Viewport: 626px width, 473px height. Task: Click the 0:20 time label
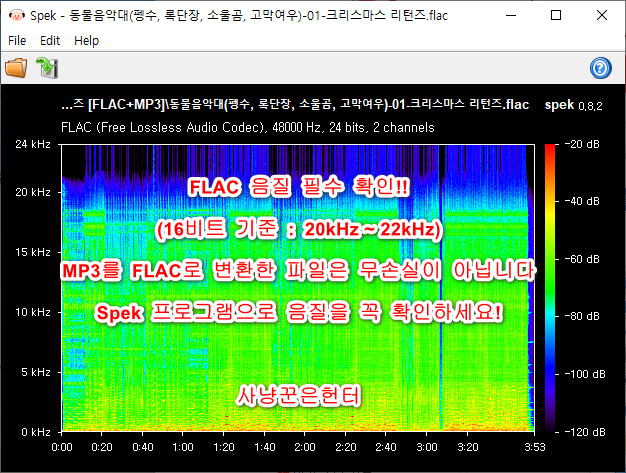(102, 447)
